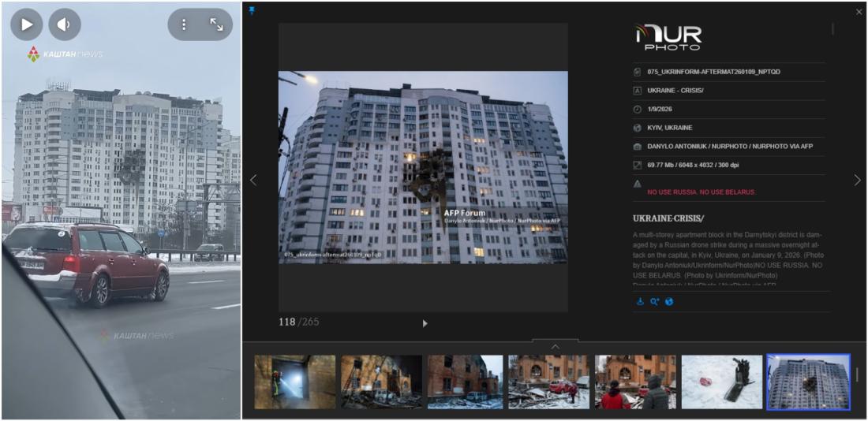Close the photo viewer panel
The height and width of the screenshot is (421, 868).
[859, 12]
